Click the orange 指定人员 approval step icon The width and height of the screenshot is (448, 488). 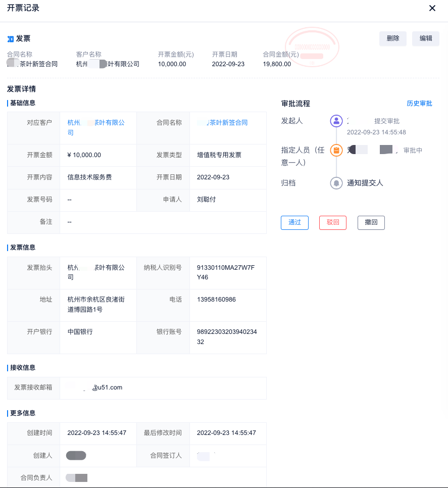pyautogui.click(x=336, y=150)
